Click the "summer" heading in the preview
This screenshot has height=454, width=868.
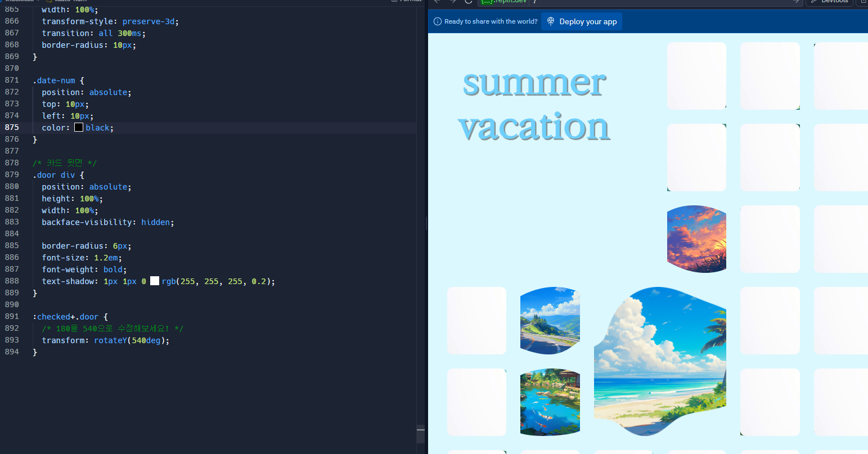pyautogui.click(x=534, y=83)
